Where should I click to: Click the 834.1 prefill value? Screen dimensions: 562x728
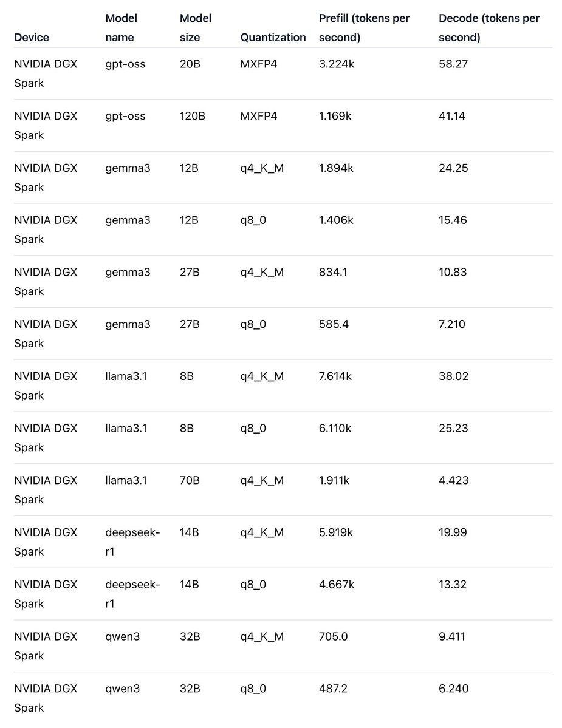pos(333,272)
